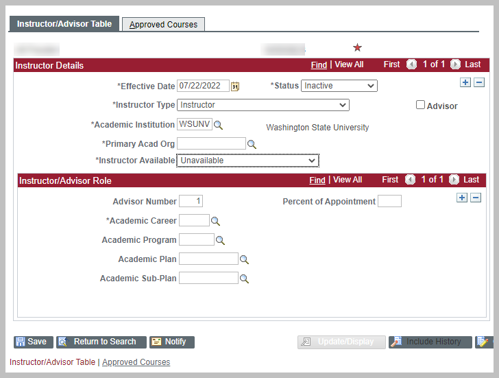499x378 pixels.
Task: Click the Advisor Number field
Action: [191, 201]
